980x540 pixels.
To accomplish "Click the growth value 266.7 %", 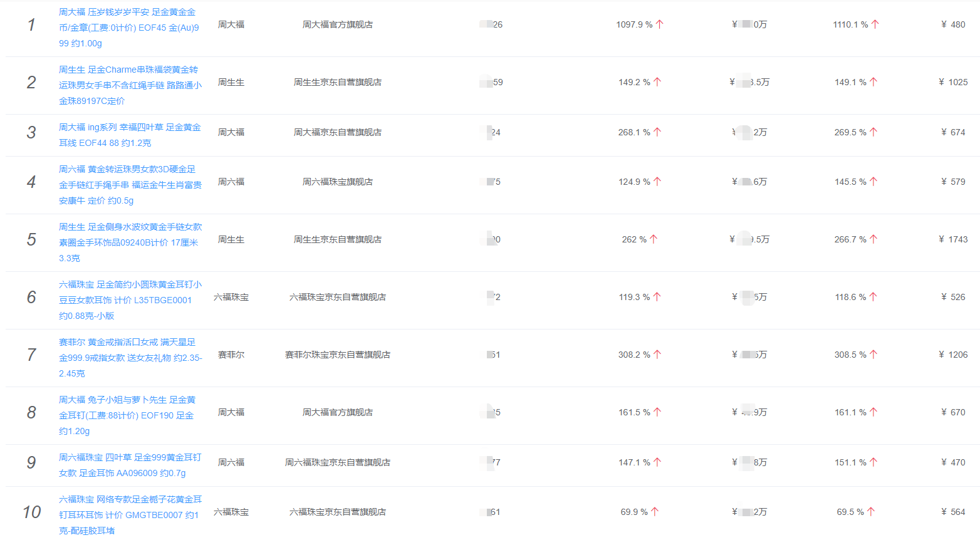I will [850, 239].
